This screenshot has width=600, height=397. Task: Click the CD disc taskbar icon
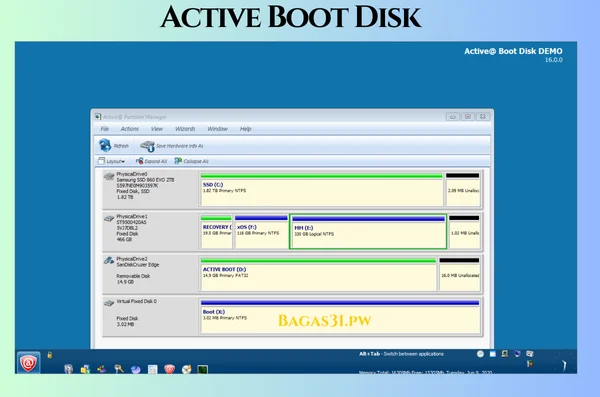click(186, 369)
